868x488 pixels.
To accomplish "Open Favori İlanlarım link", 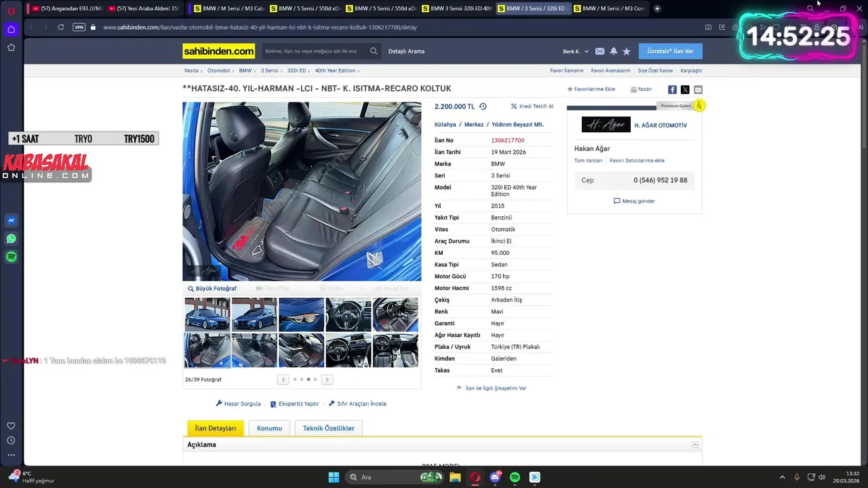I will pos(566,70).
